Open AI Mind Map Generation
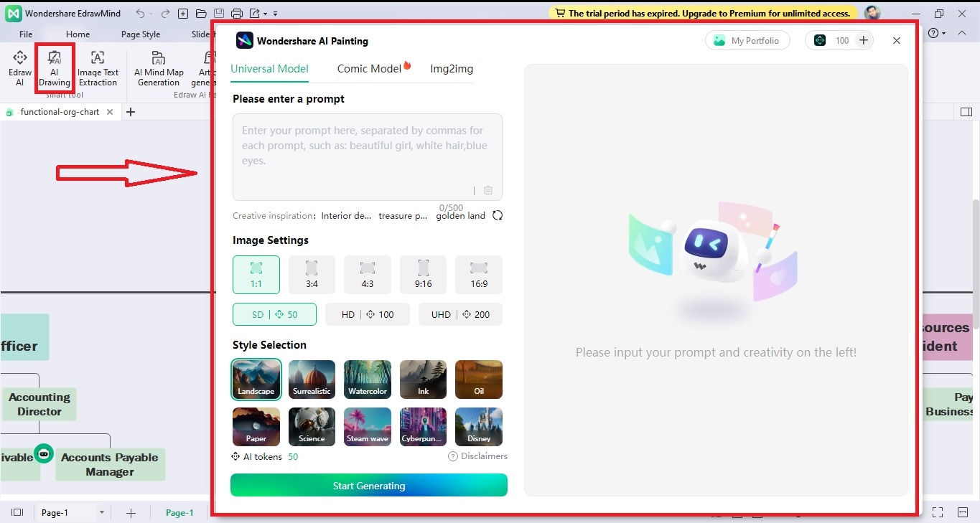The width and height of the screenshot is (980, 523). [159, 67]
